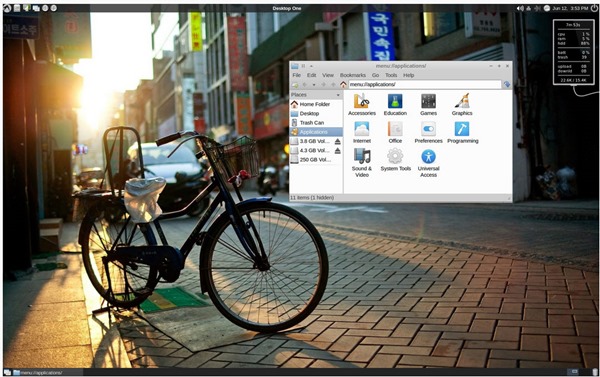This screenshot has width=600, height=377.
Task: Open the Bookmarks menu
Action: pos(353,75)
